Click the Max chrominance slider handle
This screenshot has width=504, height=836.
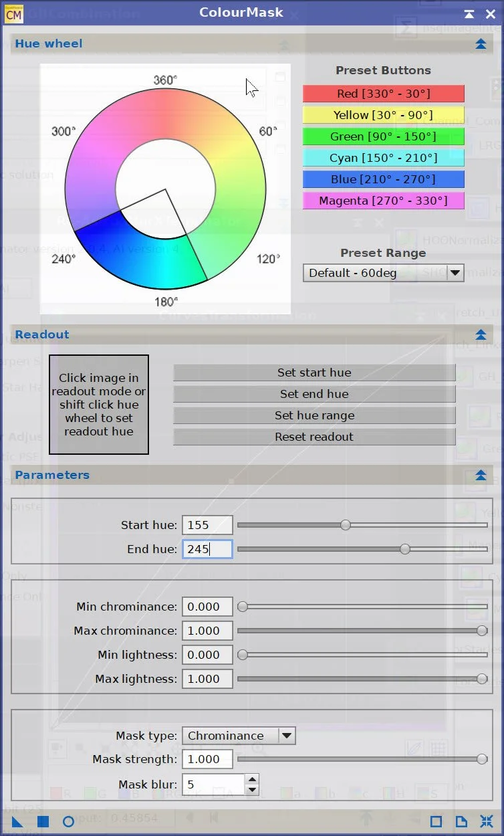click(x=482, y=631)
